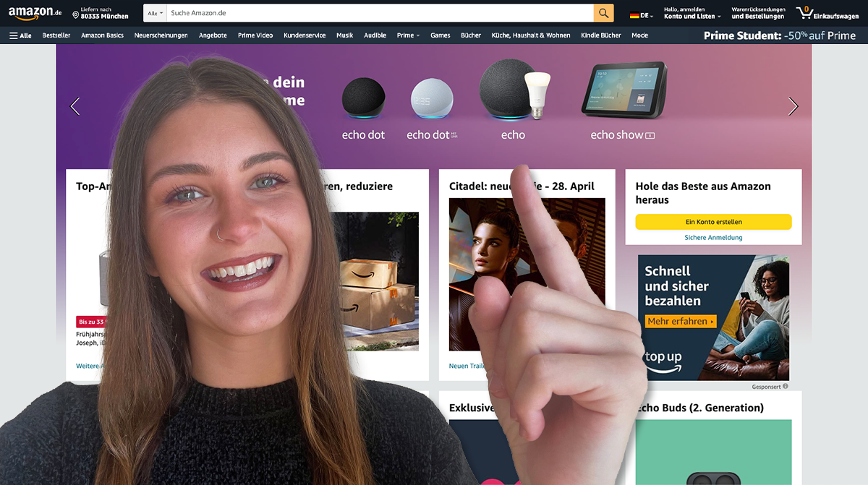Open the Alle search category dropdown

(x=155, y=13)
